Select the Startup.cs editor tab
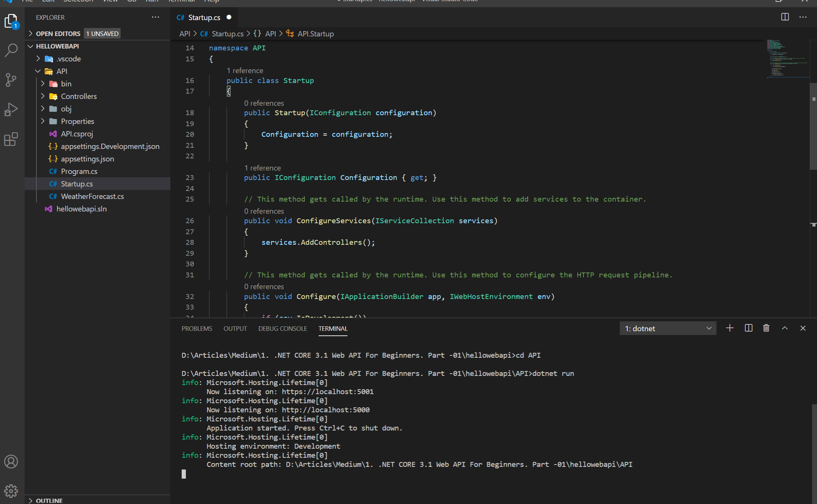Screen dimensions: 817x504 (x=204, y=17)
